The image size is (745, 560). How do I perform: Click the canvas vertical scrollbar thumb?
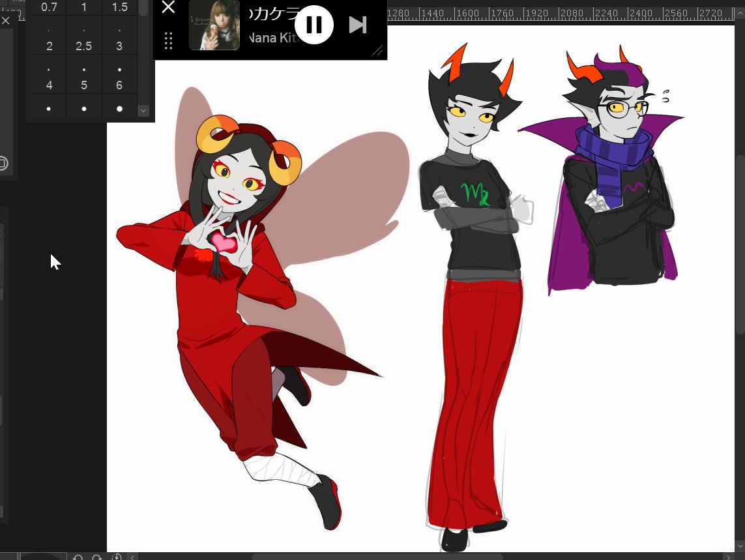click(x=740, y=245)
